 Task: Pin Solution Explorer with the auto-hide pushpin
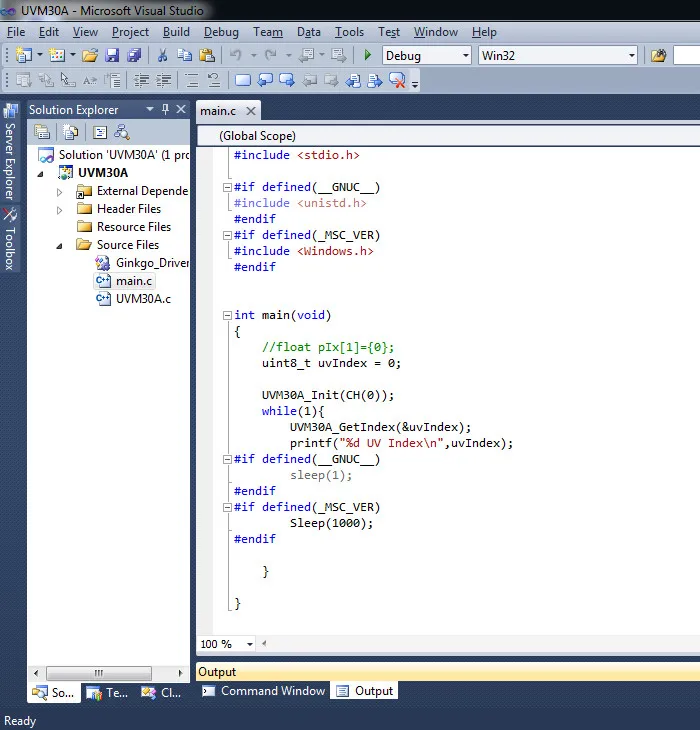pos(165,109)
